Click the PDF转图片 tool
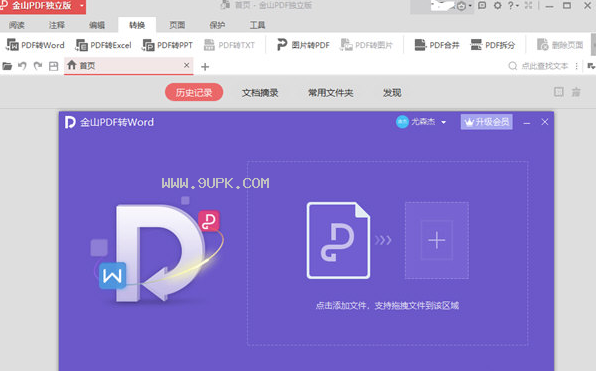Viewport: 596px width, 371px height. tap(366, 45)
